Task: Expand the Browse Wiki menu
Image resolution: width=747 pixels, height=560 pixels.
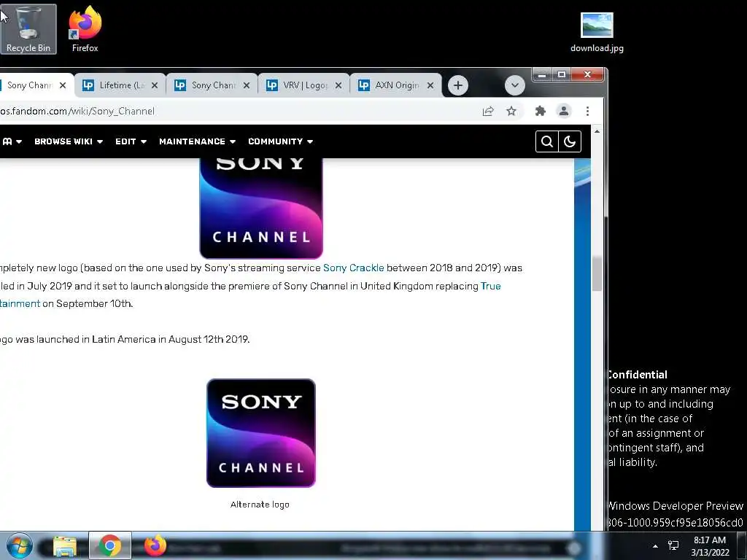Action: pos(69,141)
